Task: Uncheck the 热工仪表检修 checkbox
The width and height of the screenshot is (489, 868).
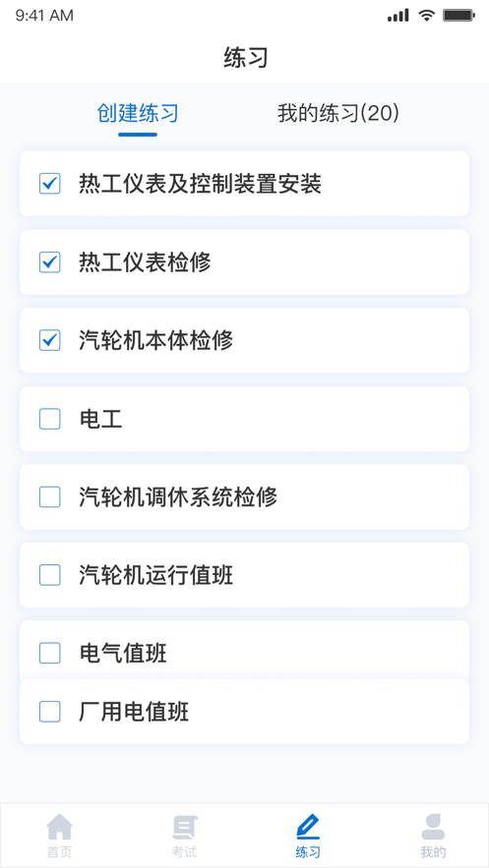Action: (x=50, y=261)
